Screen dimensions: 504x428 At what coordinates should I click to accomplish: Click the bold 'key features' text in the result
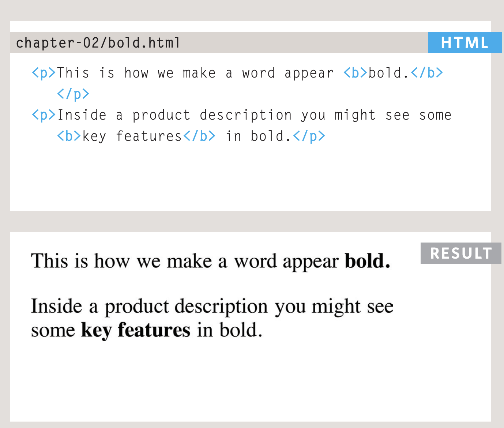(x=136, y=330)
